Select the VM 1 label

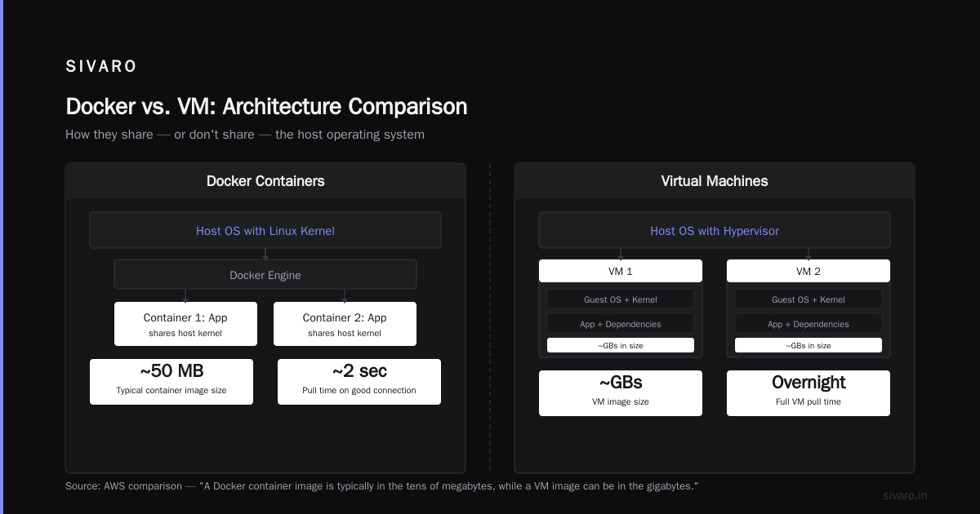coord(621,271)
